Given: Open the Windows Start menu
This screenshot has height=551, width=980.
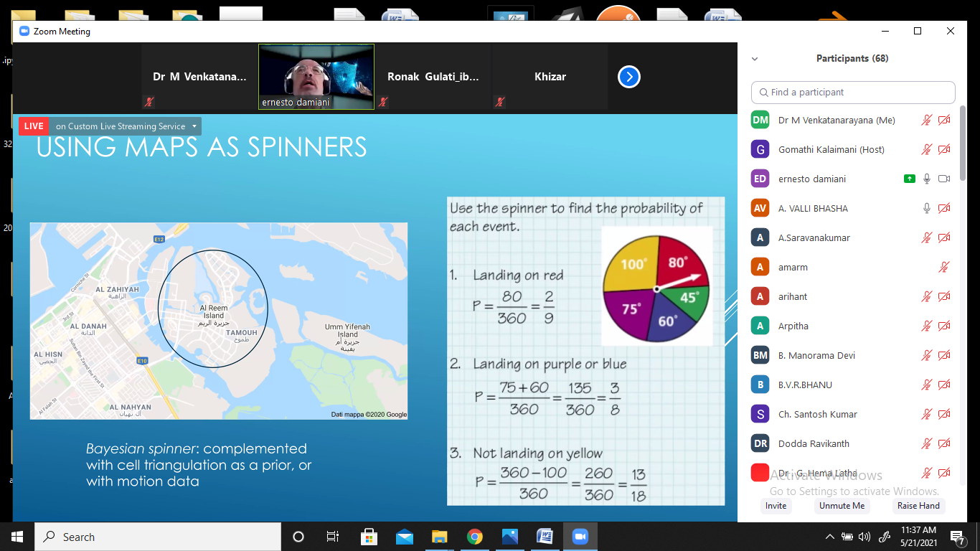Looking at the screenshot, I should [17, 537].
